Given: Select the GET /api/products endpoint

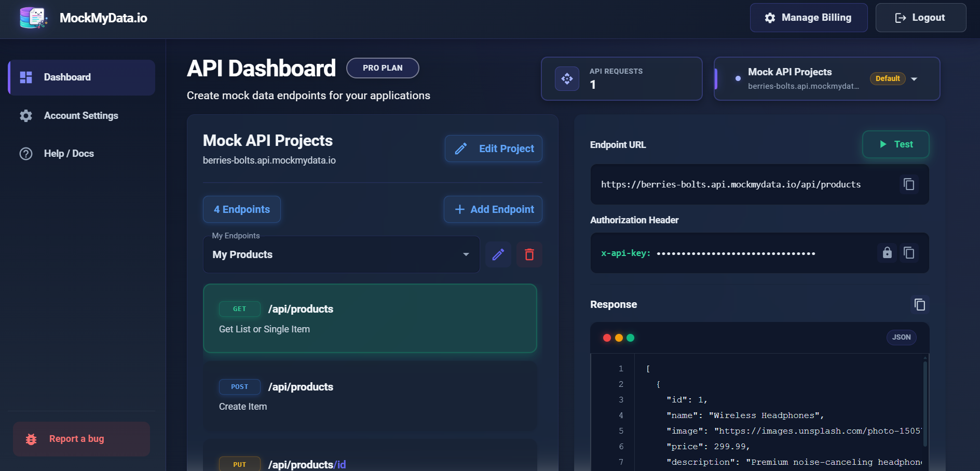Looking at the screenshot, I should pos(370,318).
